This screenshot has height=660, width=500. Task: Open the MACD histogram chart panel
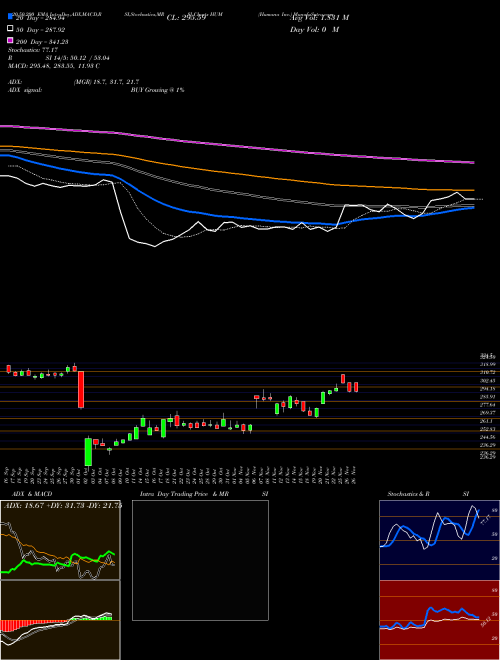(60, 620)
